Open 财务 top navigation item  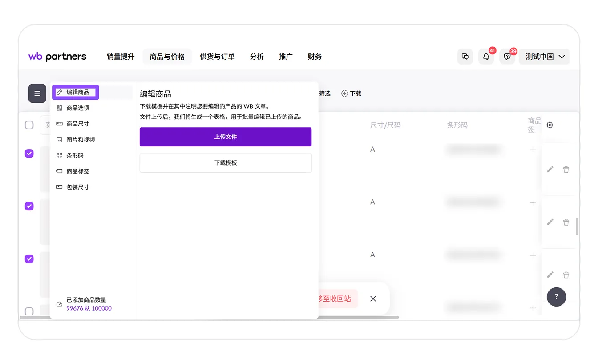pyautogui.click(x=315, y=57)
